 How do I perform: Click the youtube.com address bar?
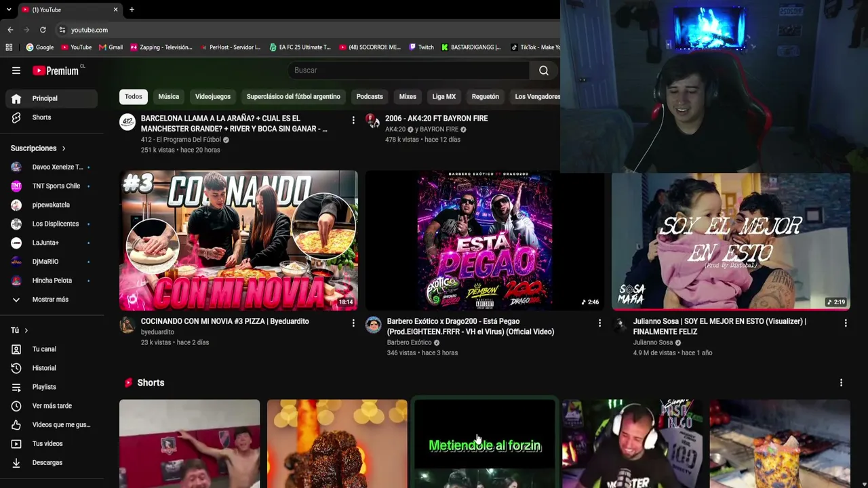pos(90,30)
